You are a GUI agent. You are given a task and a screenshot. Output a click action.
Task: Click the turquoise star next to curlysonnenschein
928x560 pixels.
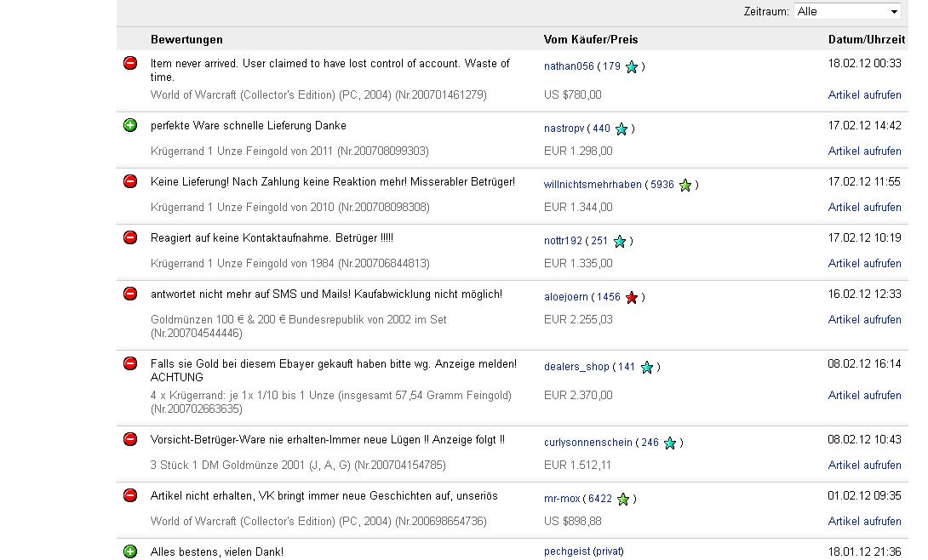click(x=670, y=443)
